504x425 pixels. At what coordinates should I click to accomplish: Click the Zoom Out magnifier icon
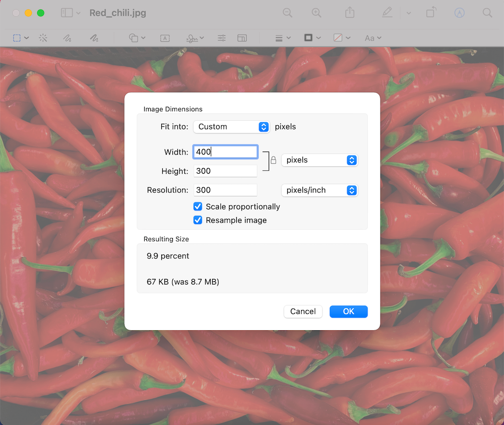287,13
